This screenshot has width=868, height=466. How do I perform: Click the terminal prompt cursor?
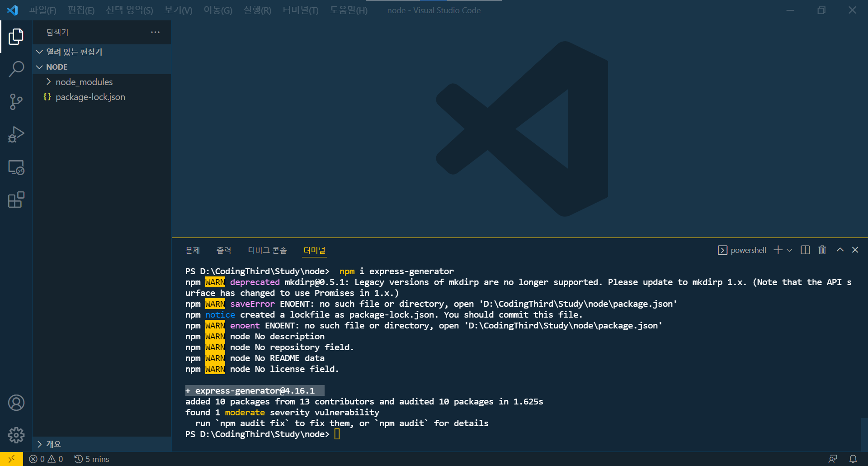pyautogui.click(x=337, y=434)
